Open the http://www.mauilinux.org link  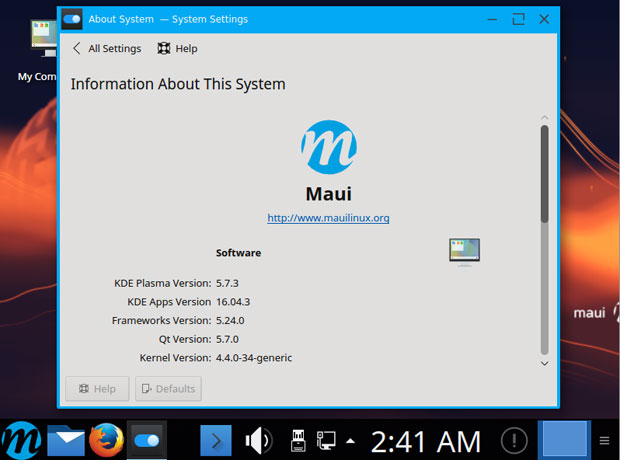(328, 218)
